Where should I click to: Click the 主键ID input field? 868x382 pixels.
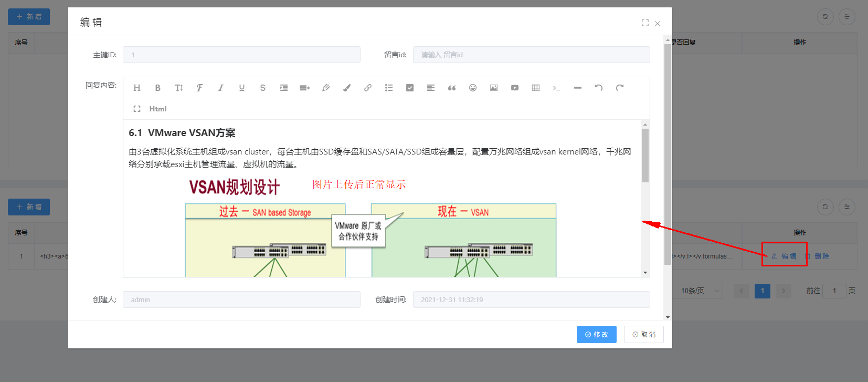241,55
